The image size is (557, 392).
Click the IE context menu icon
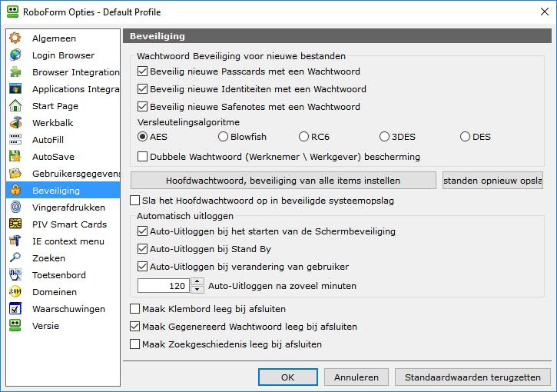point(15,241)
